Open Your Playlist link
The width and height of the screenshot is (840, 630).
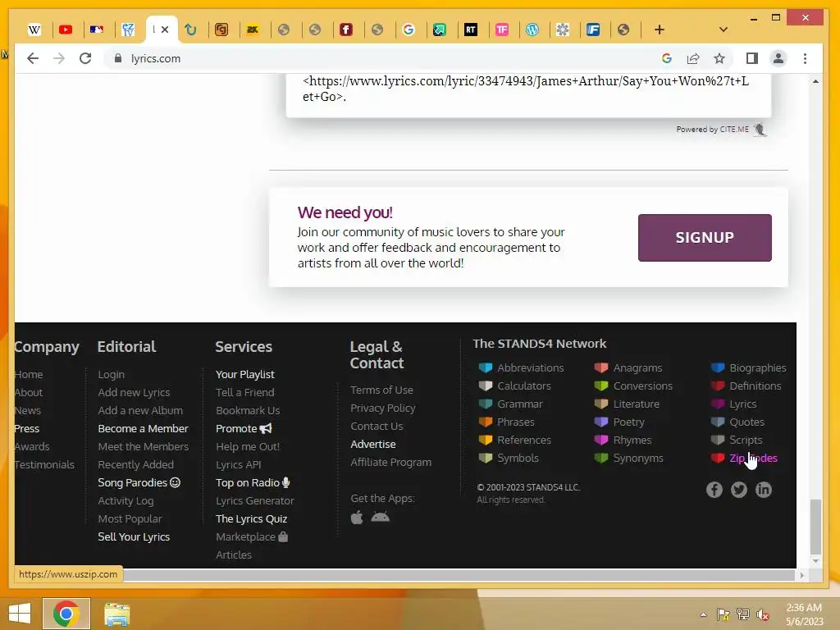(x=244, y=374)
